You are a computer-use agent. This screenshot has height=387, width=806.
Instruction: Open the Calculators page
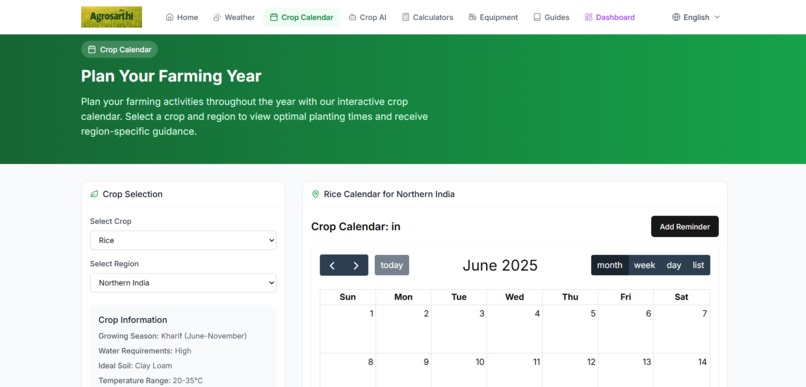tap(428, 17)
